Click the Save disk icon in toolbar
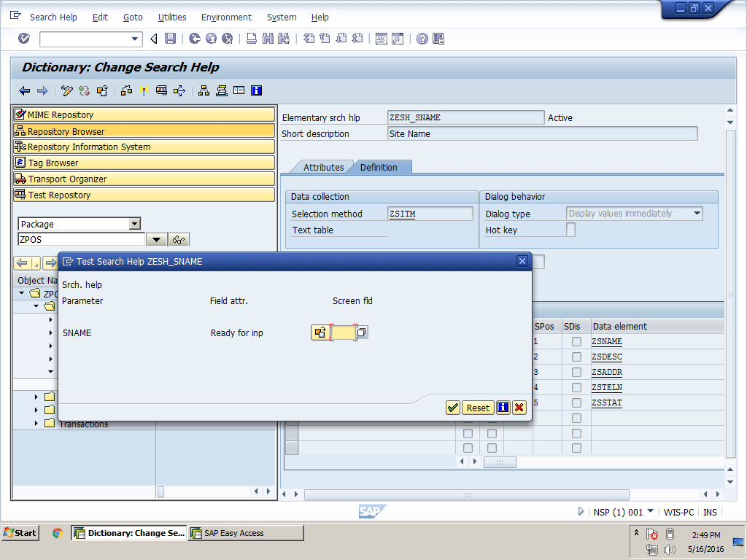 click(170, 39)
